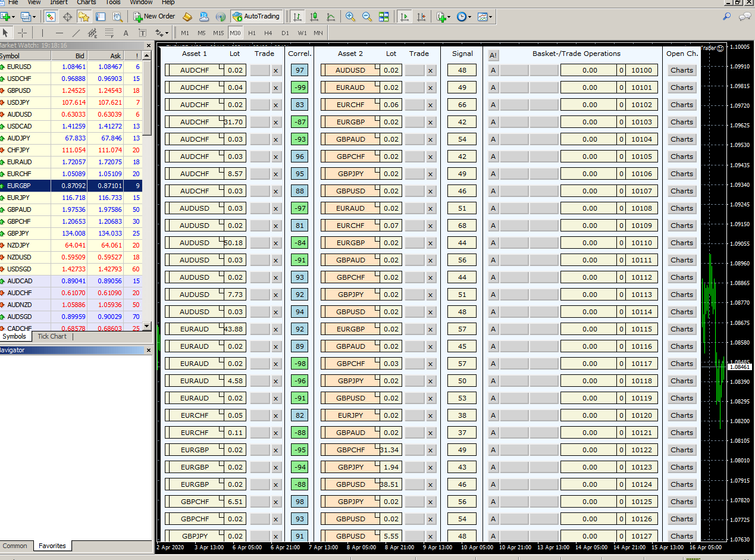Expand the chart Periods clock dropdown

pos(463,17)
